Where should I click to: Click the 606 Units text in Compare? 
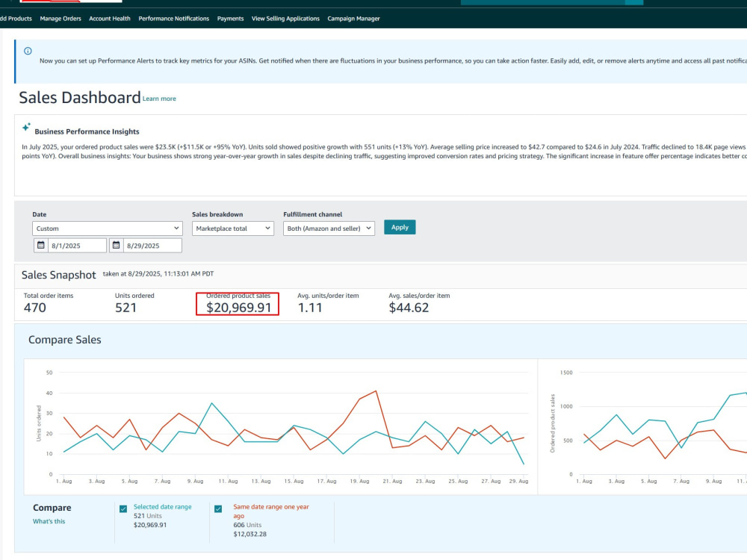pyautogui.click(x=247, y=525)
